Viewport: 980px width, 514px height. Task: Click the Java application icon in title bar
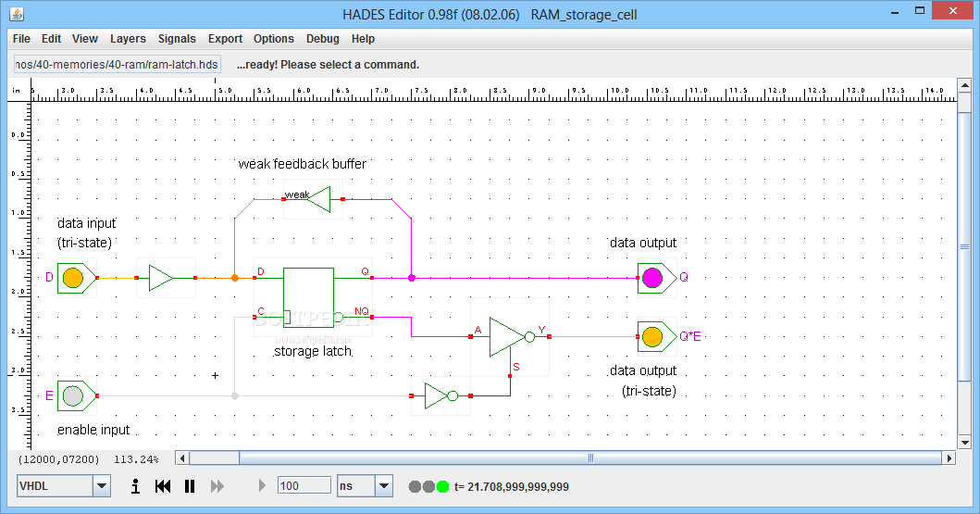click(17, 14)
